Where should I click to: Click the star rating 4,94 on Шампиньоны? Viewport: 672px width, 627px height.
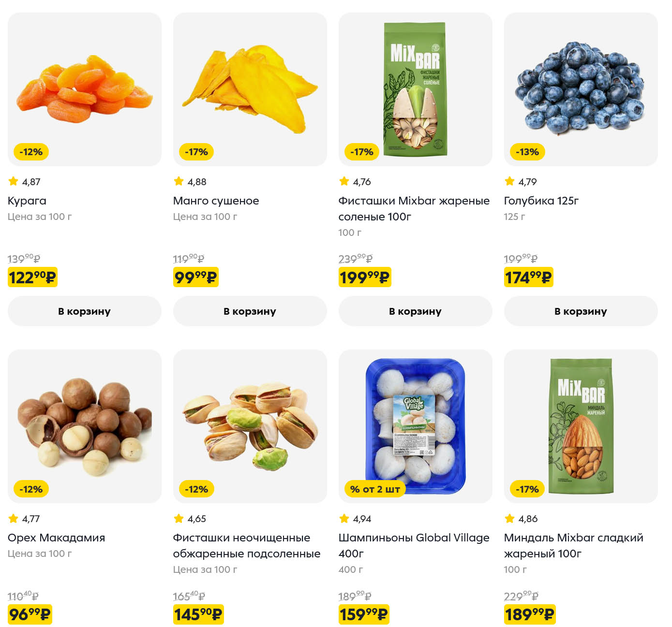pos(355,519)
